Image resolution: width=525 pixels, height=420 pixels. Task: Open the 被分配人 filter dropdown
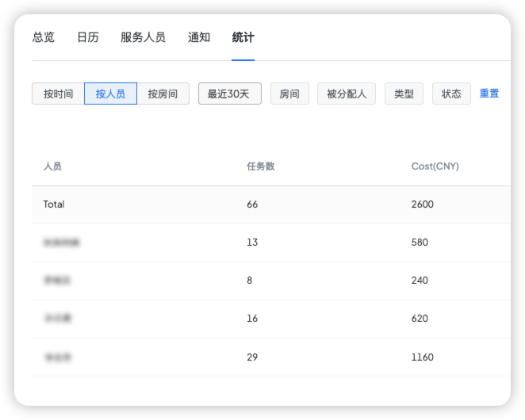(x=347, y=94)
